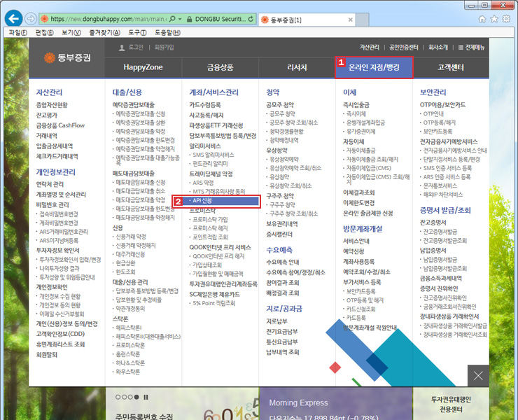
Task: Select the first banner slide dot
Action: coord(118,397)
